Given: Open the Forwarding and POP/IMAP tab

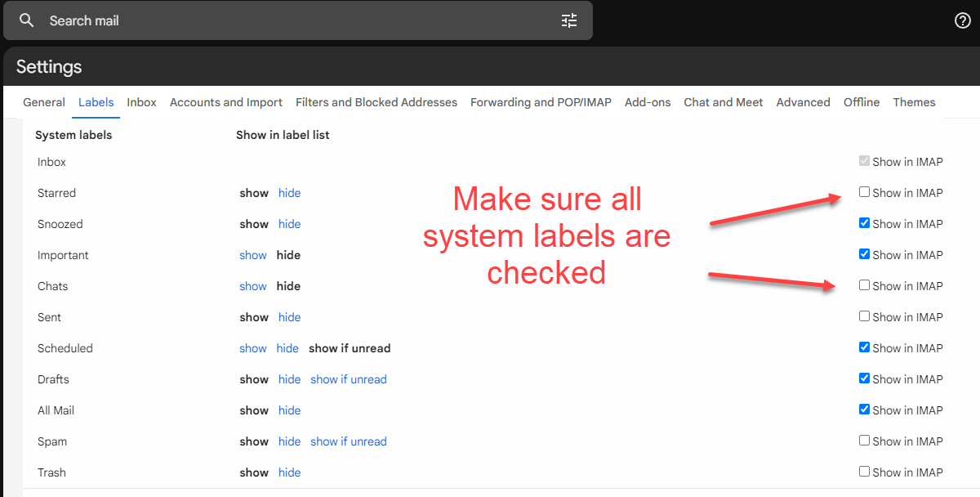Looking at the screenshot, I should 541,102.
